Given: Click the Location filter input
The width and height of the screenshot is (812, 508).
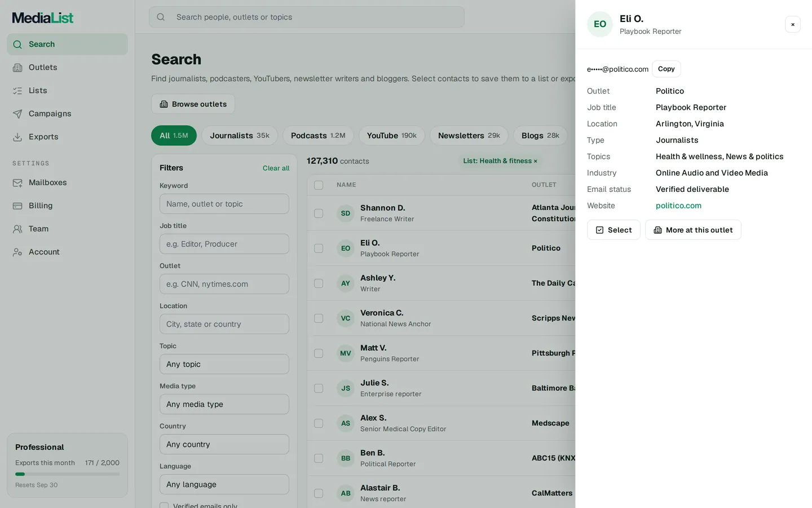Looking at the screenshot, I should [224, 324].
